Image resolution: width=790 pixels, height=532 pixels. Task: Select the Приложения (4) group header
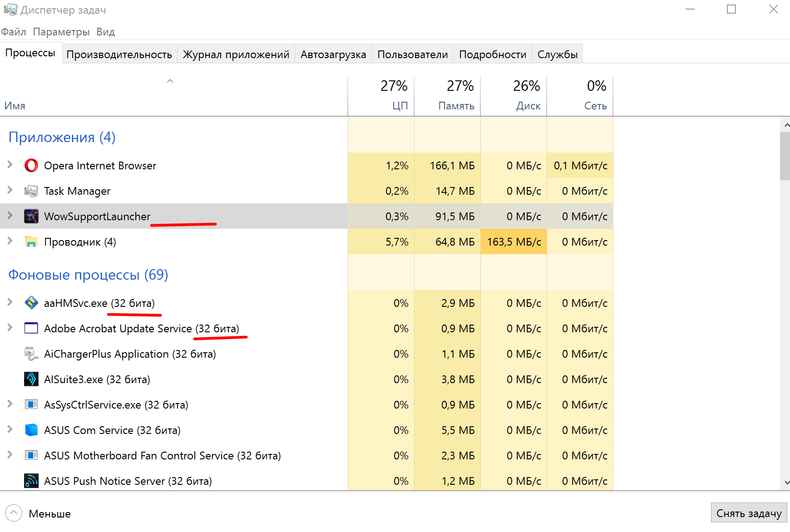click(62, 137)
